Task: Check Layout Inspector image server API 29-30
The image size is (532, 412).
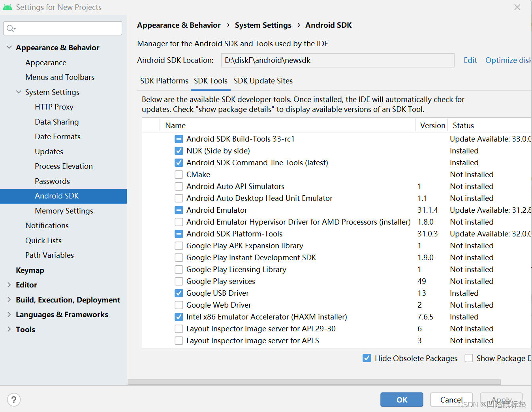Action: [x=179, y=329]
